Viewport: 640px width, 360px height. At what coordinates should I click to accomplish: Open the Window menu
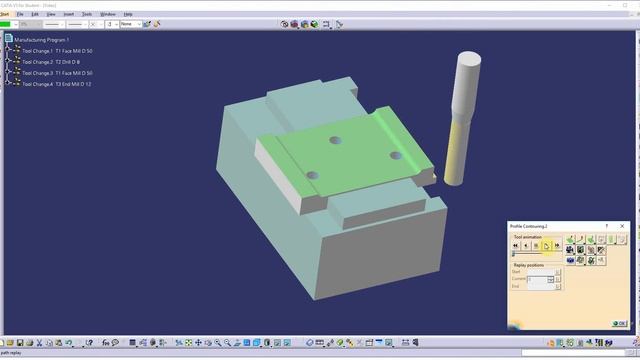pyautogui.click(x=108, y=14)
